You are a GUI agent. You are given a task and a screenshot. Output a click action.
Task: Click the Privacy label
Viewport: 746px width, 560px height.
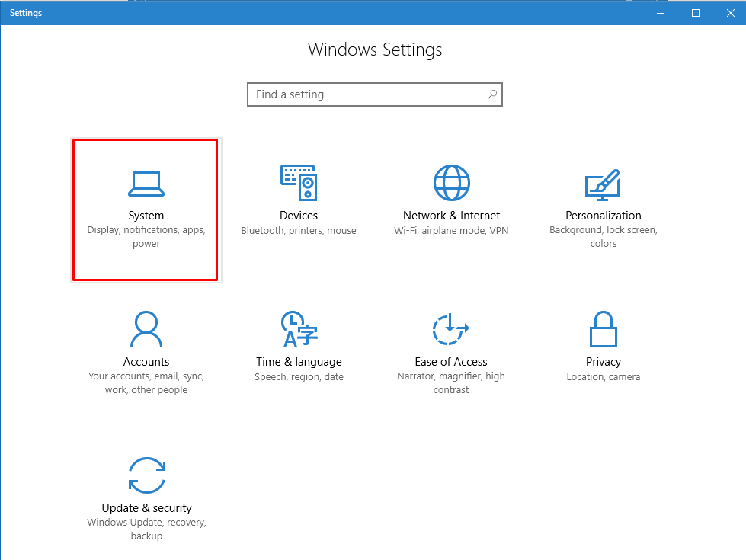click(604, 362)
